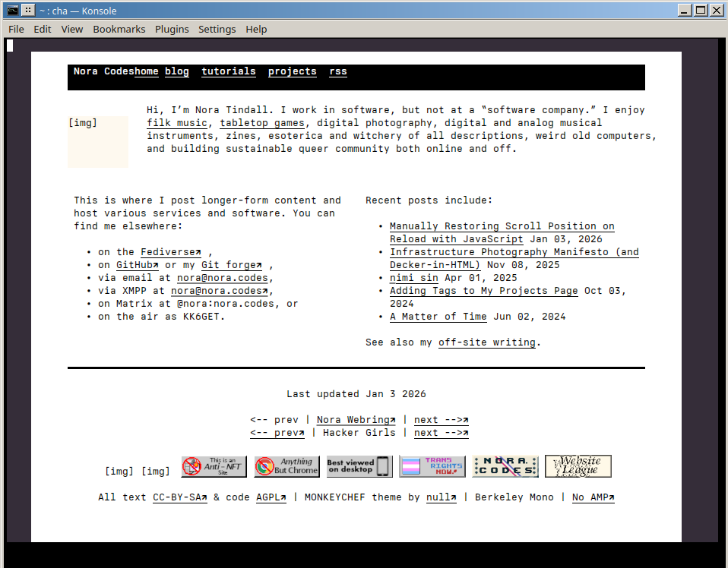Open the off-site writing link
Viewport: 728px width, 568px height.
click(x=487, y=342)
